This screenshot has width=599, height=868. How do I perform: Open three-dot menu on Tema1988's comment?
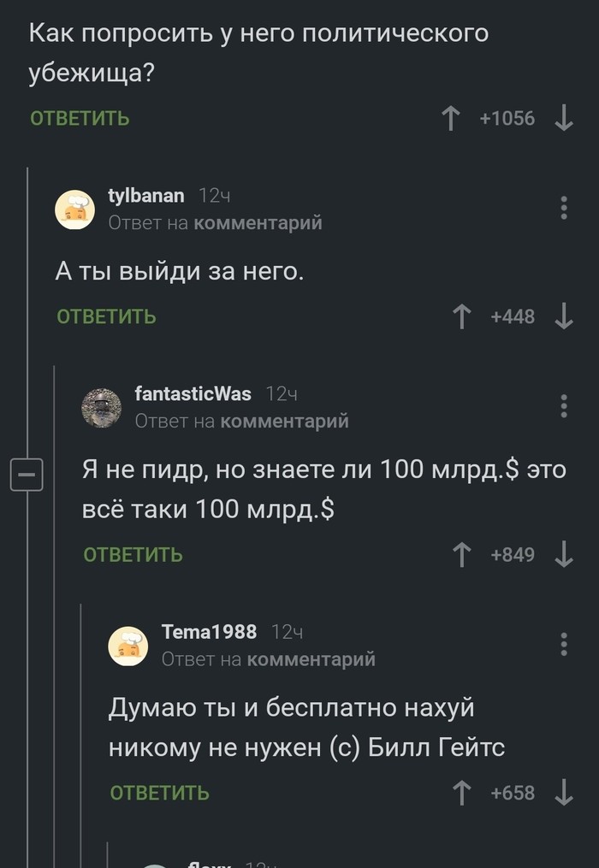click(563, 643)
